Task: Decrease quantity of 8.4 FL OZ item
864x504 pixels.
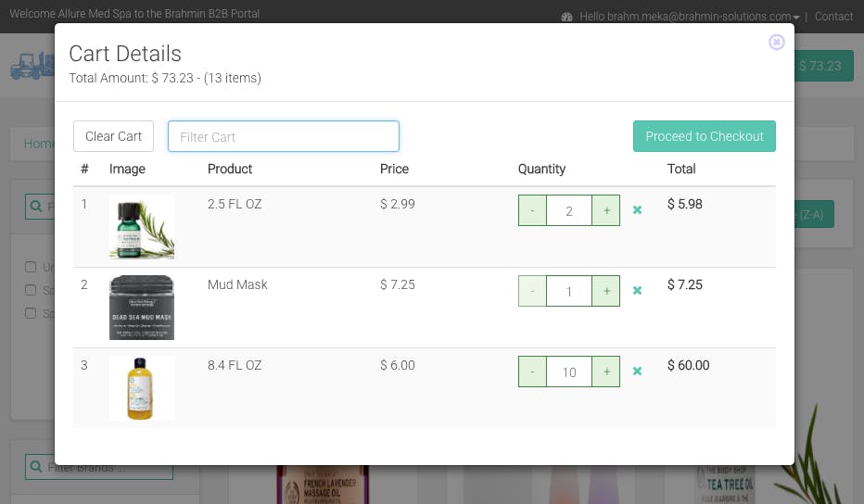Action: (532, 372)
